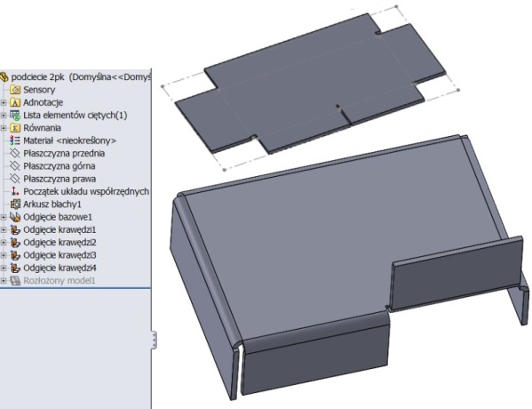Click the Lista elementów ciętych icon
532x409 pixels.
[x=15, y=116]
